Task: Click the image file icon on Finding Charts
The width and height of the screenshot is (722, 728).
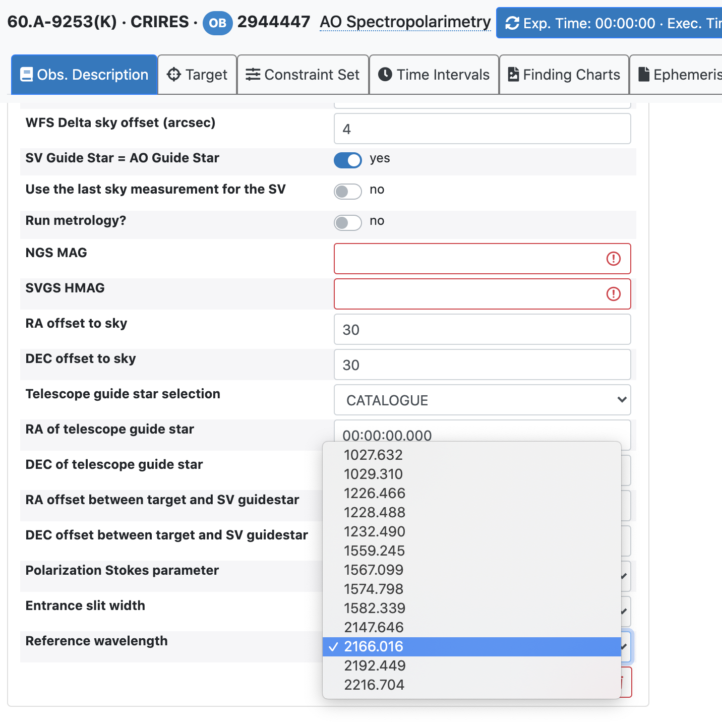Action: tap(513, 75)
